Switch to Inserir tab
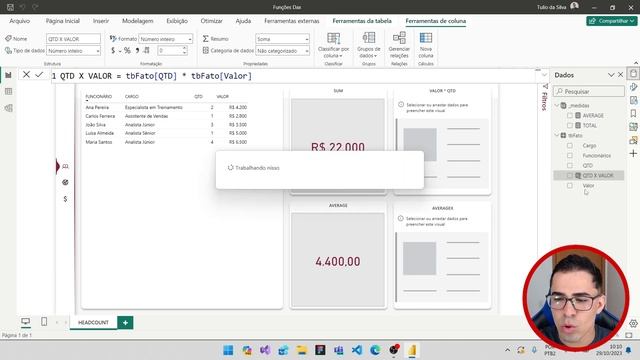640x360 pixels. [x=101, y=21]
